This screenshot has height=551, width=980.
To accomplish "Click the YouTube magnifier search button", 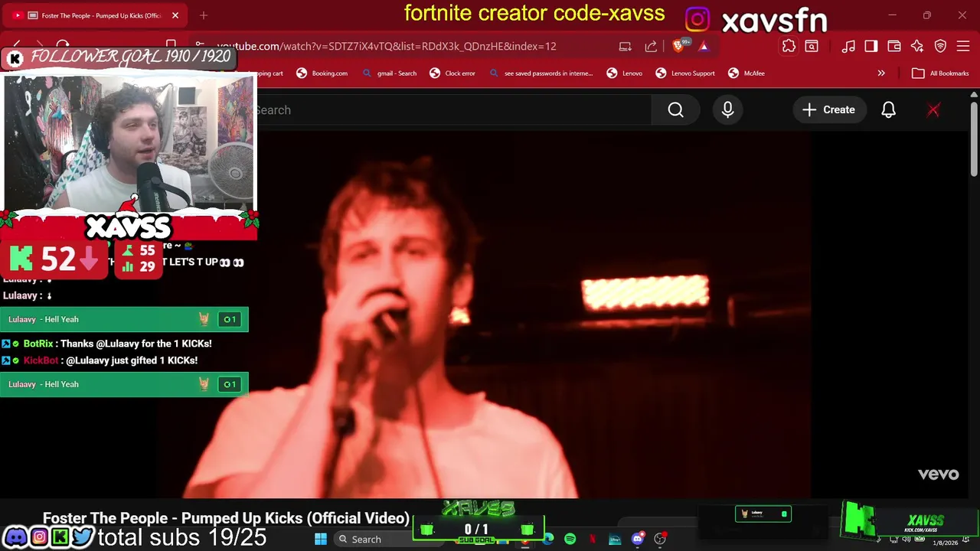I will (675, 110).
